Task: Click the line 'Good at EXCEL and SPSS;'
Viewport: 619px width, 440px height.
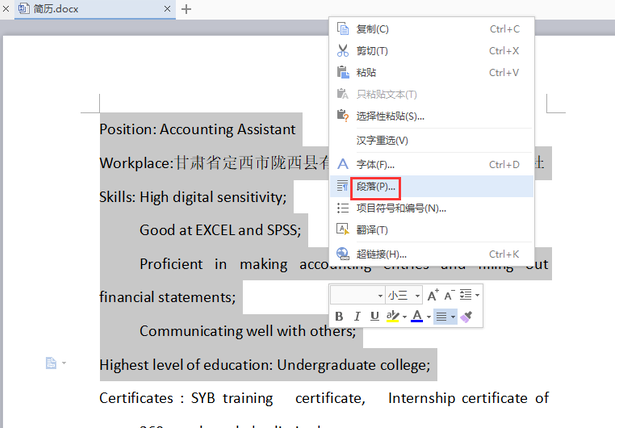Action: (220, 230)
